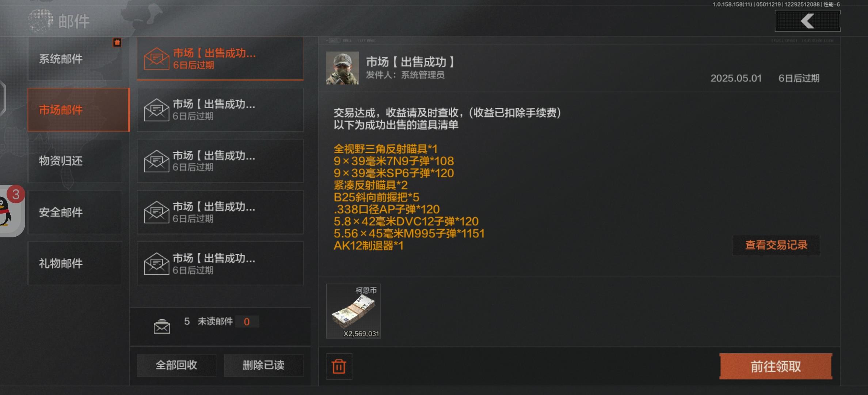Click the 删除已读 button
The height and width of the screenshot is (395, 868).
[263, 365]
